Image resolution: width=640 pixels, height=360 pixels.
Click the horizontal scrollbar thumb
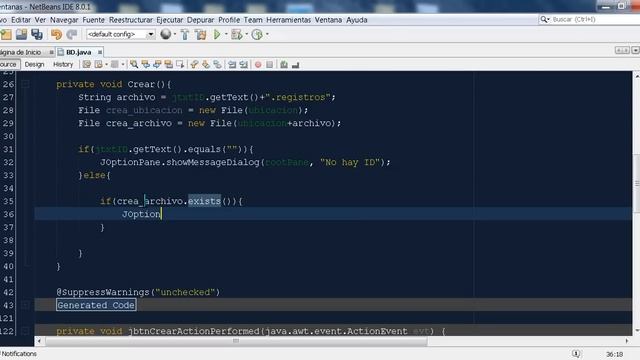pos(236,341)
